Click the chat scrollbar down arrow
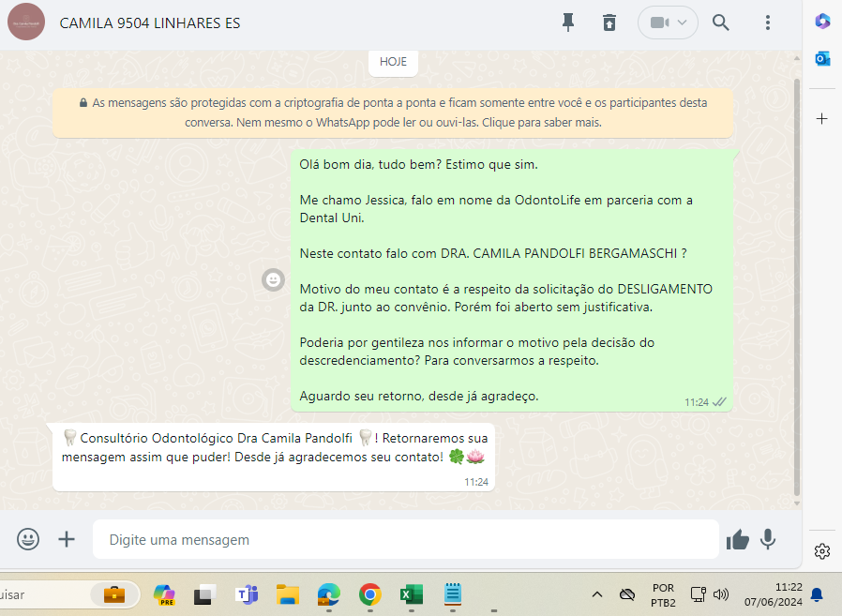This screenshot has height=616, width=842. (x=797, y=503)
